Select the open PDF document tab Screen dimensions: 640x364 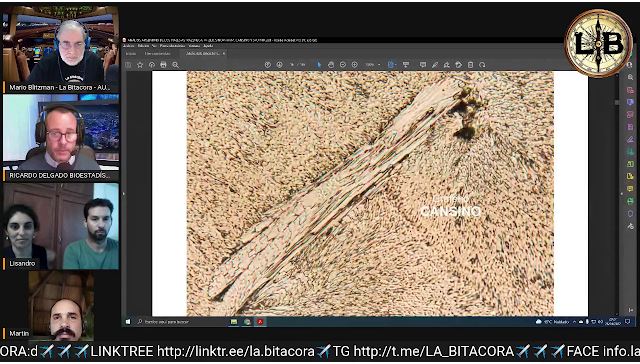(203, 53)
